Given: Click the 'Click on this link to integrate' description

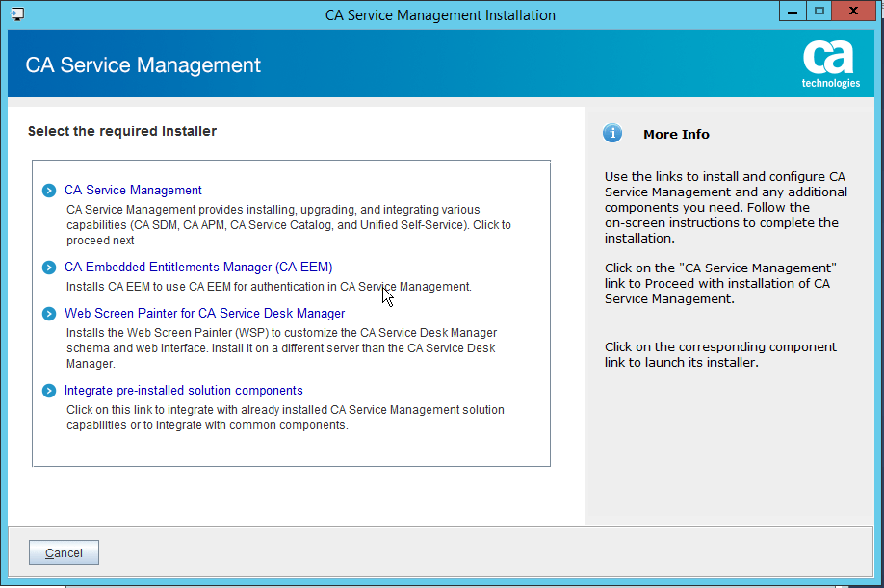Looking at the screenshot, I should (x=285, y=418).
